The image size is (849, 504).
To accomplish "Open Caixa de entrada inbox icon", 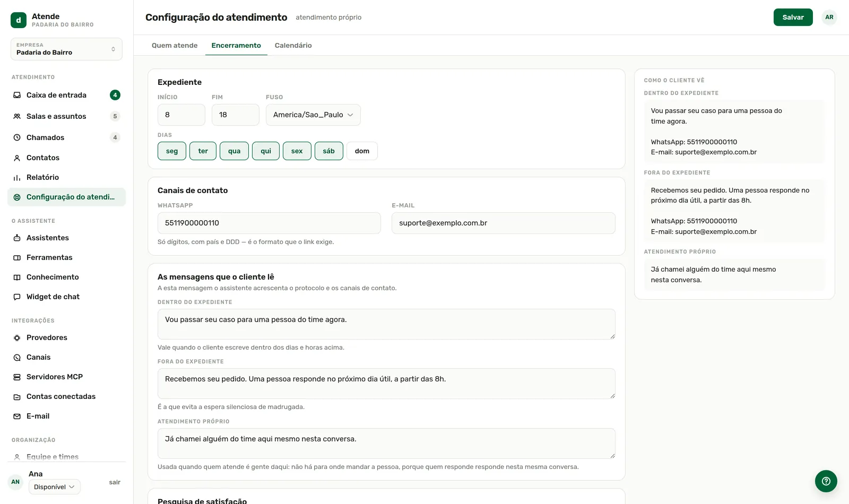I will pyautogui.click(x=17, y=95).
